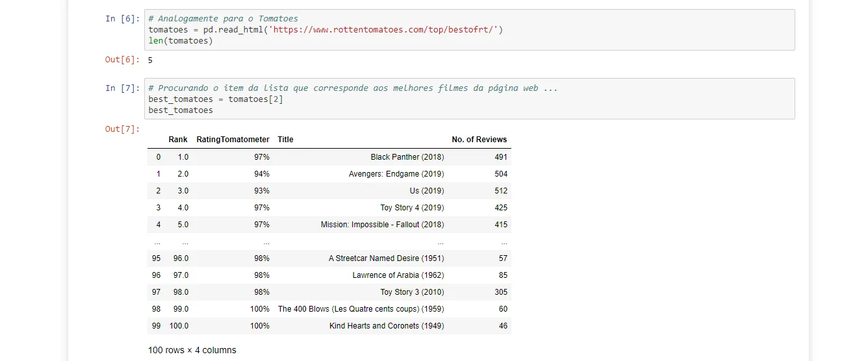This screenshot has width=868, height=361.
Task: Click the In [7] code cell input area
Action: (470, 99)
